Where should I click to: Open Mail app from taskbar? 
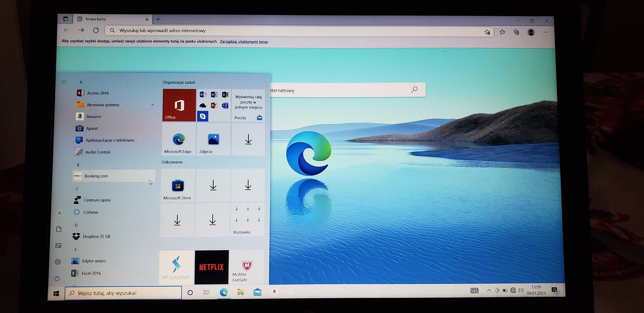(x=257, y=292)
